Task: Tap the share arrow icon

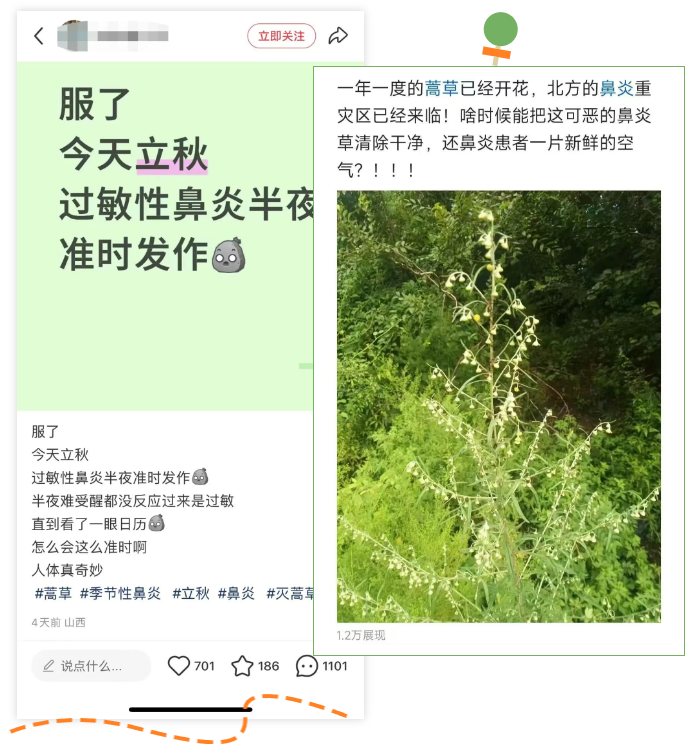Action: tap(338, 36)
